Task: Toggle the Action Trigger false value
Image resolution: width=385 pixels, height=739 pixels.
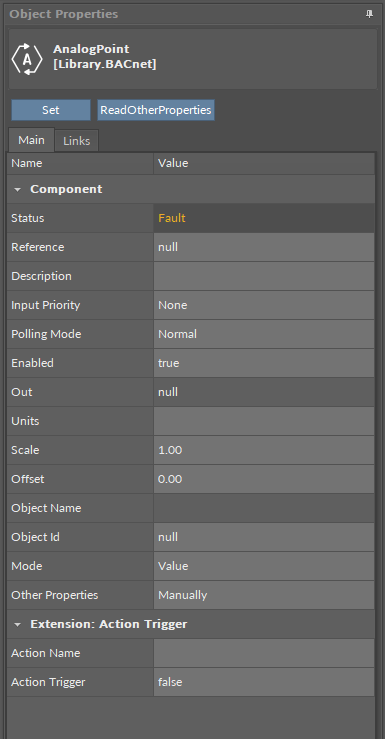Action: [x=264, y=682]
